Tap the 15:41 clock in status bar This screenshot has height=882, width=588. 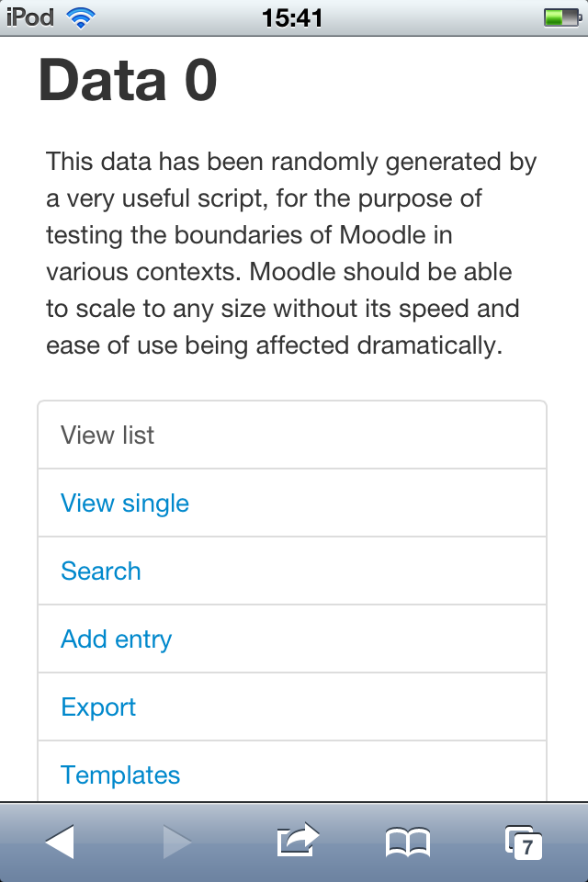tap(292, 18)
